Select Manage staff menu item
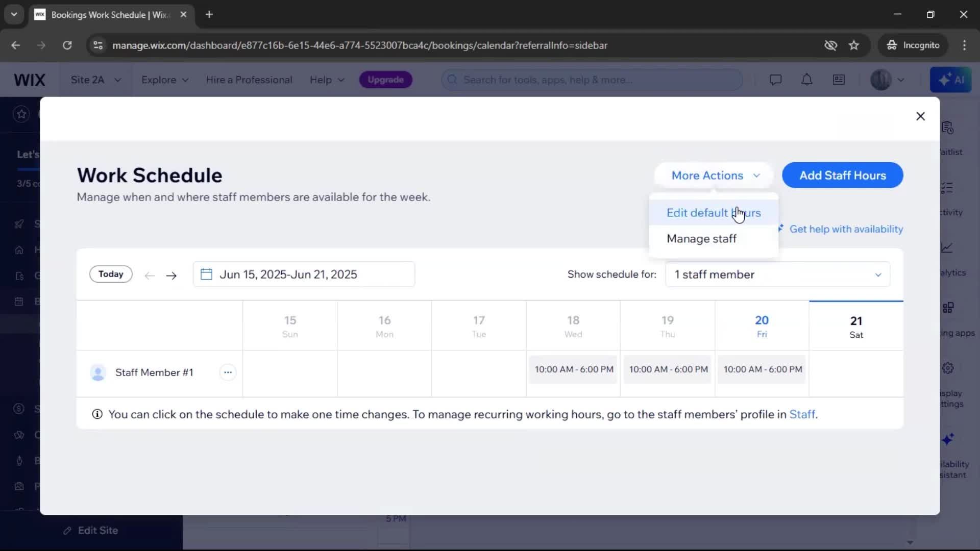980x551 pixels. point(714,239)
